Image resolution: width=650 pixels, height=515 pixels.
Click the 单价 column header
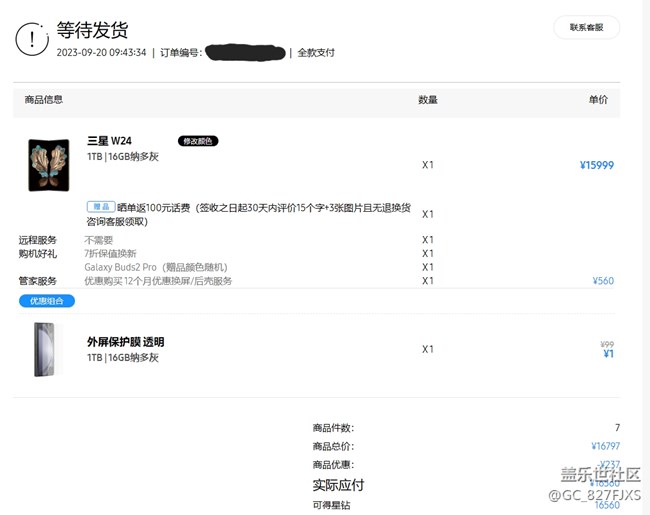[x=598, y=100]
